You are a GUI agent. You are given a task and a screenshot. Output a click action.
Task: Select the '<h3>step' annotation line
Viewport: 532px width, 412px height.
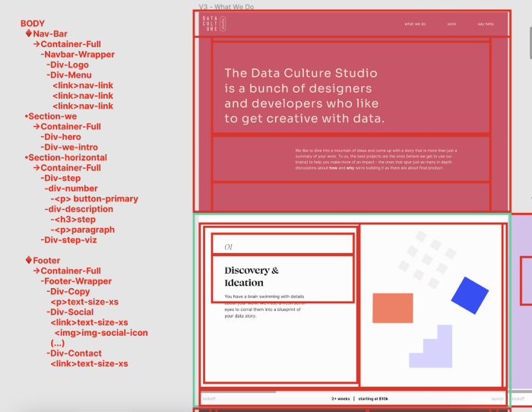point(73,220)
